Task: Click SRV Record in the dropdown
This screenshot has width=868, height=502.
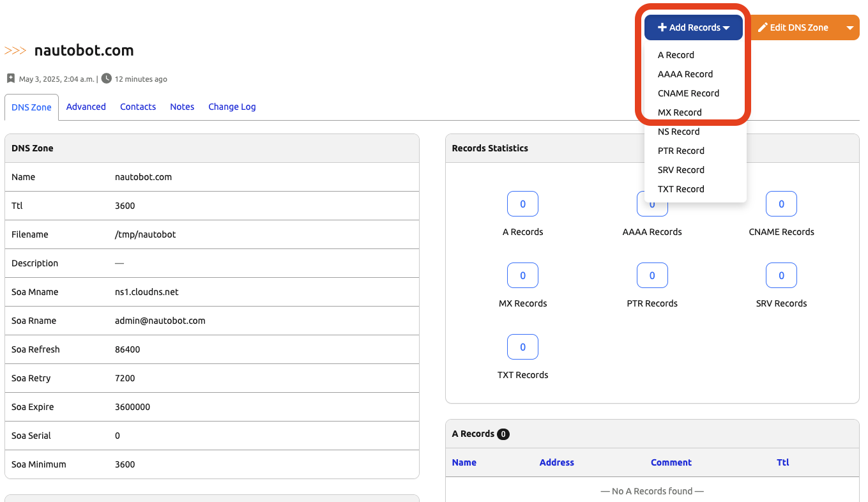Action: 681,170
